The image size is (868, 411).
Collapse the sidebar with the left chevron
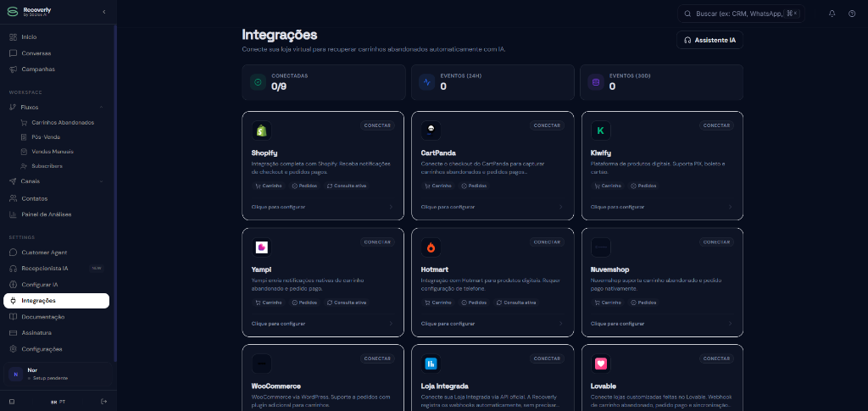(x=104, y=12)
